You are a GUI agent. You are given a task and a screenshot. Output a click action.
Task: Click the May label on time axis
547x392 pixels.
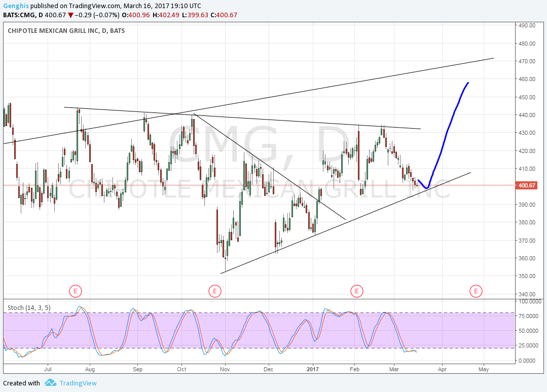coord(484,369)
